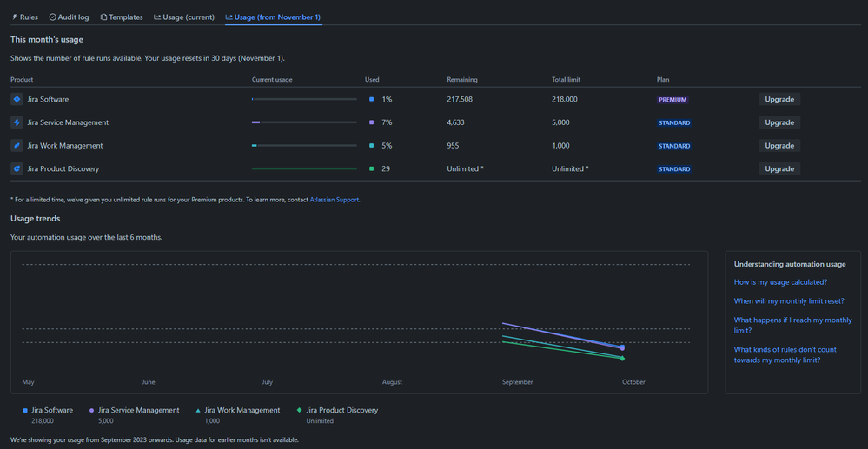Click the PREMIUM plan badge
868x449 pixels.
673,100
